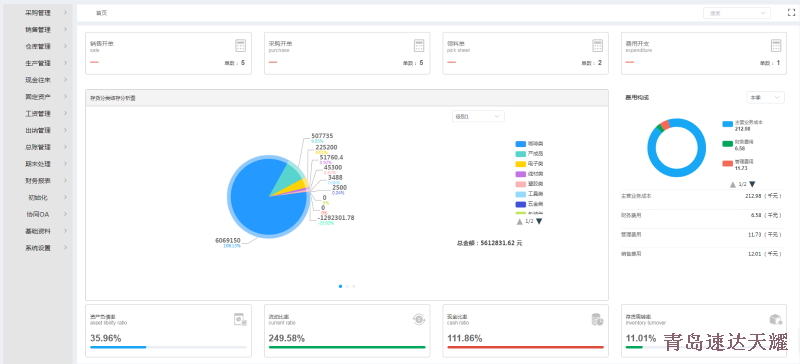The image size is (800, 364).
Task: Toggle the 产成品 teal legend swatch
Action: [x=520, y=154]
